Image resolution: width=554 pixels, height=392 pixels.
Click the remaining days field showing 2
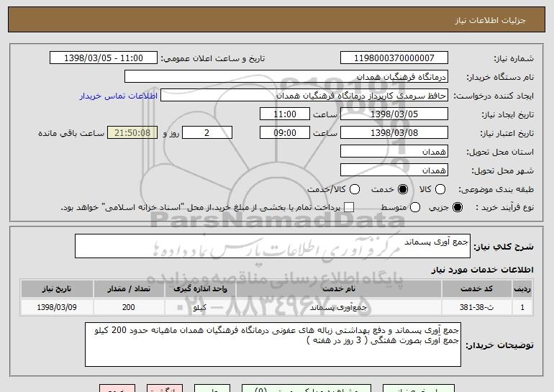[x=207, y=133]
